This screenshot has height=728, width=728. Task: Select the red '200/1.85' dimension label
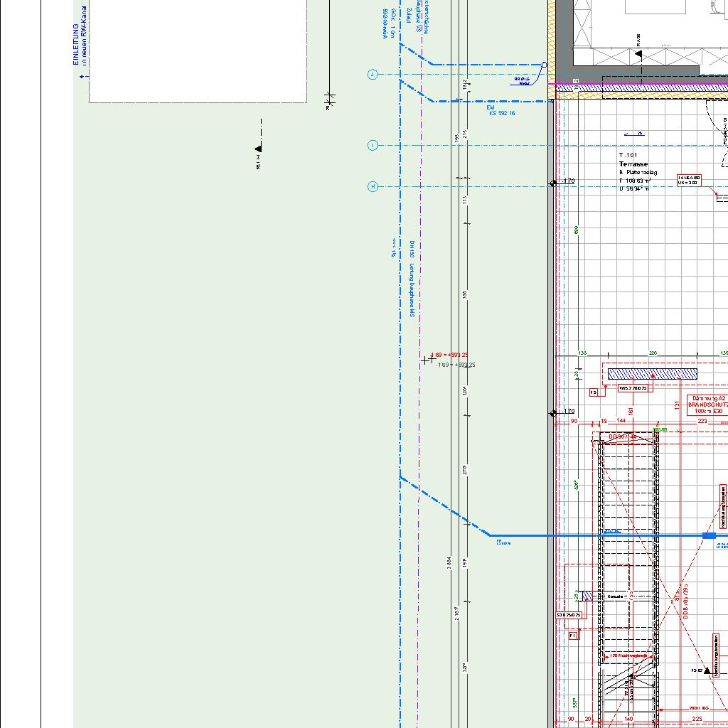(x=699, y=708)
